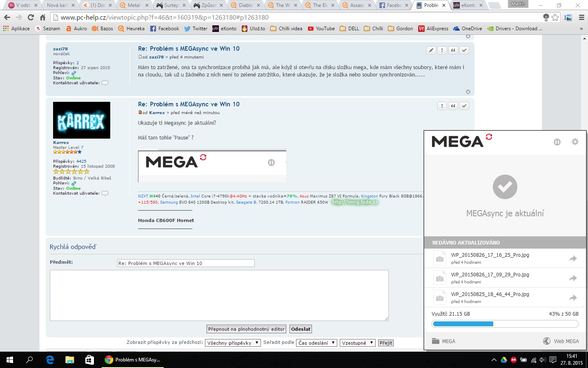The height and width of the screenshot is (368, 588).
Task: Open the WP_20150826_17_16_25_Pro.jpg file entry
Action: [505, 258]
